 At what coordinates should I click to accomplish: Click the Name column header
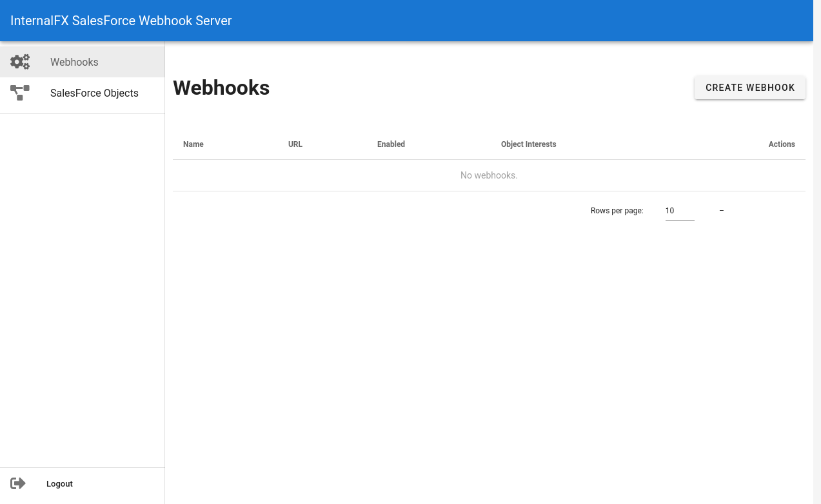pyautogui.click(x=193, y=144)
